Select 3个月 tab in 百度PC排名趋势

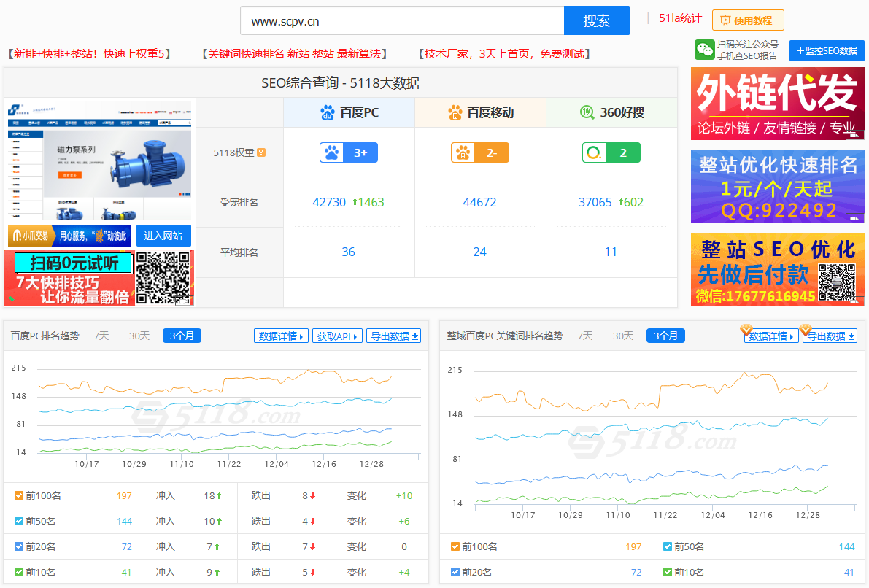click(x=182, y=336)
